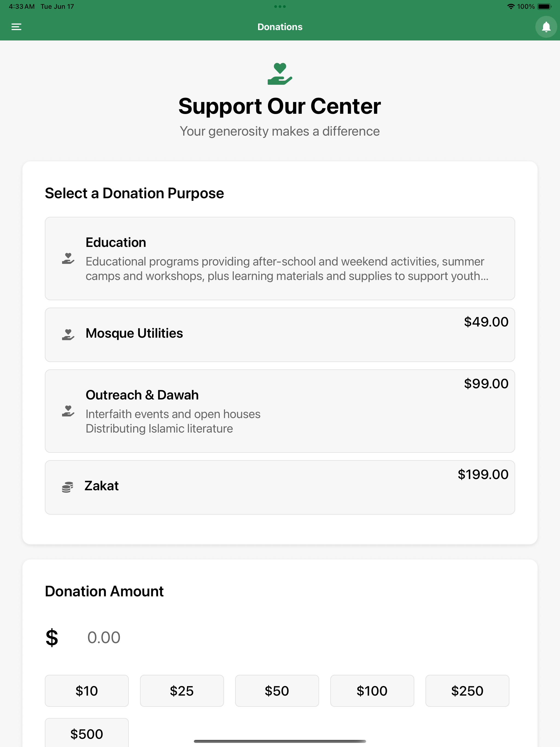Choose the $250 preset amount

[467, 691]
